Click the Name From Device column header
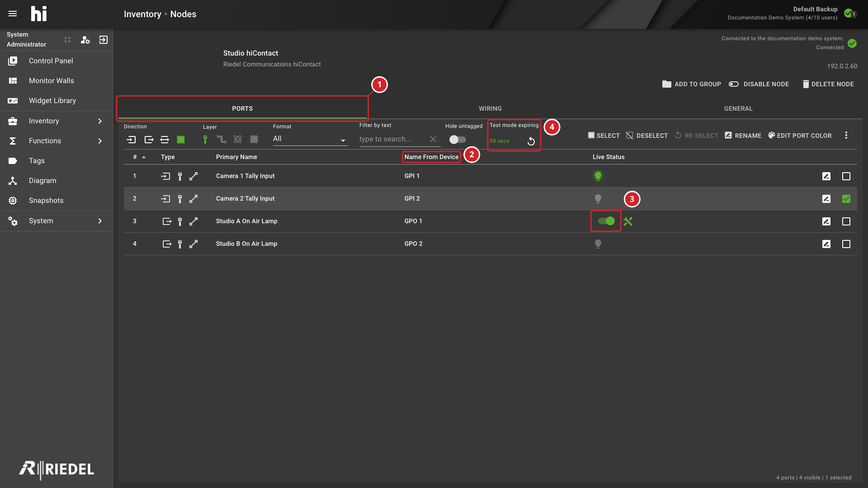Screen dimensions: 868x488 point(431,157)
